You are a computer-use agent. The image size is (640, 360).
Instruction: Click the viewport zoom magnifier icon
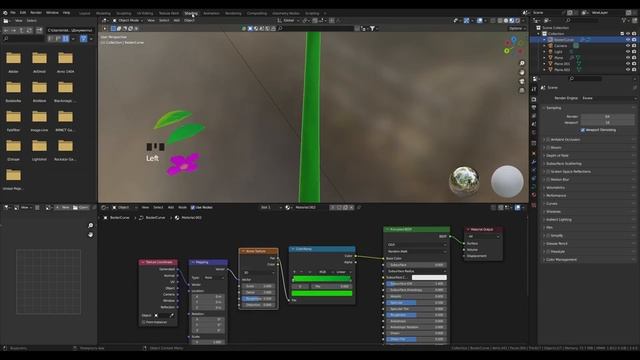(522, 63)
